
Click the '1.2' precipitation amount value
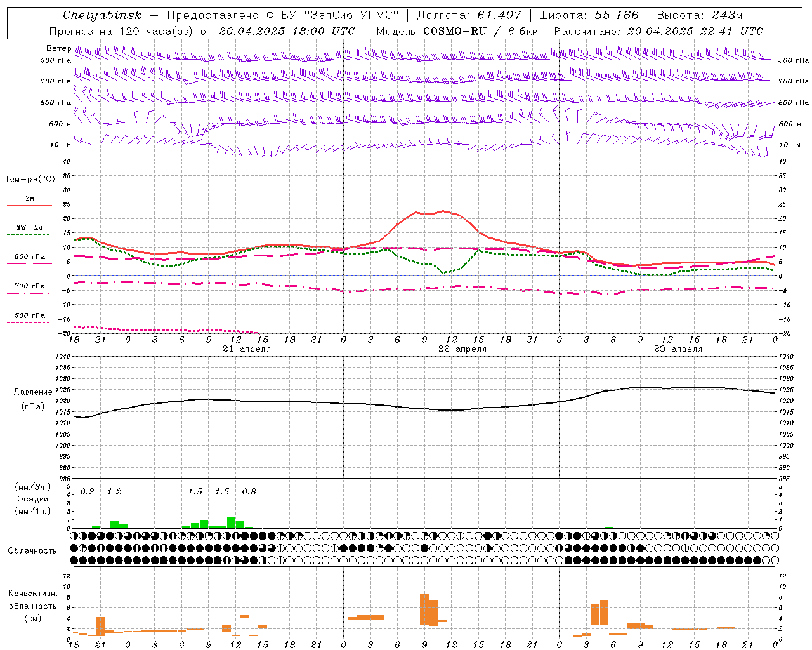(114, 492)
